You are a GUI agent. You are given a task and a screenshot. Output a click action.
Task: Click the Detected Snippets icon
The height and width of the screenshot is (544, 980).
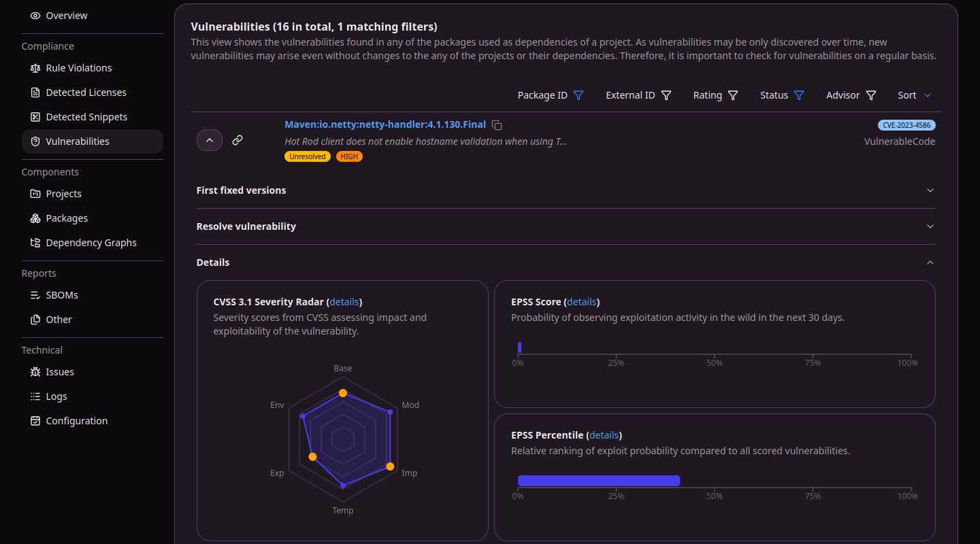point(35,117)
